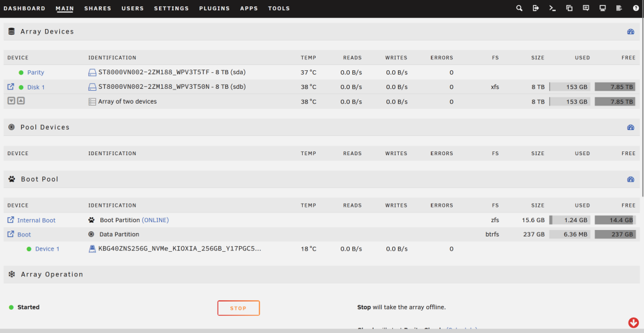Click Disk 1 free bar showing 7.85 TB

[615, 87]
